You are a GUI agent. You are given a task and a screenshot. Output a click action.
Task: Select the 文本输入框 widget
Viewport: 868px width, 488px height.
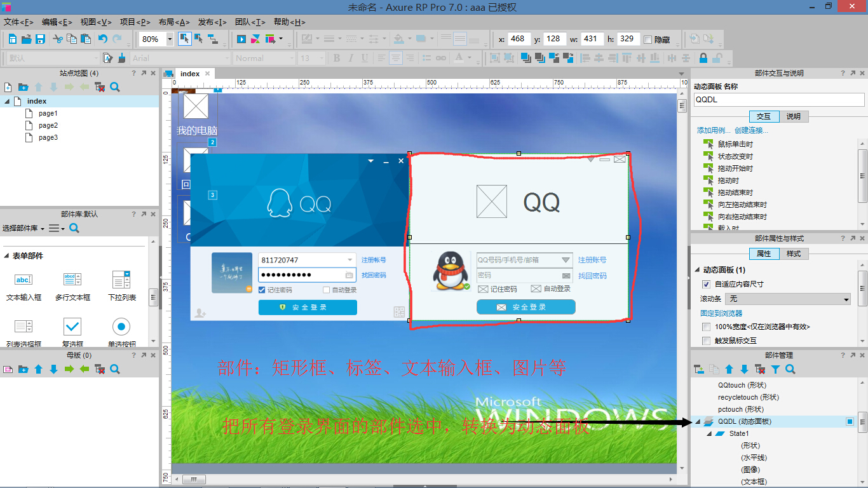coord(24,285)
